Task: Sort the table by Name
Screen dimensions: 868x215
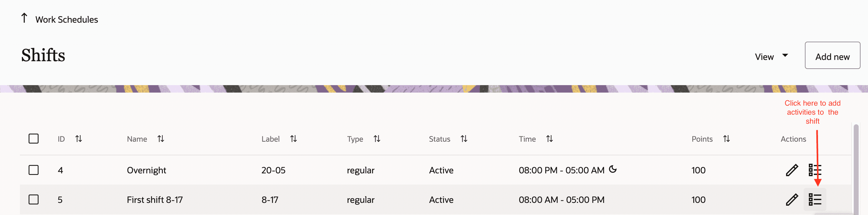Action: 161,139
